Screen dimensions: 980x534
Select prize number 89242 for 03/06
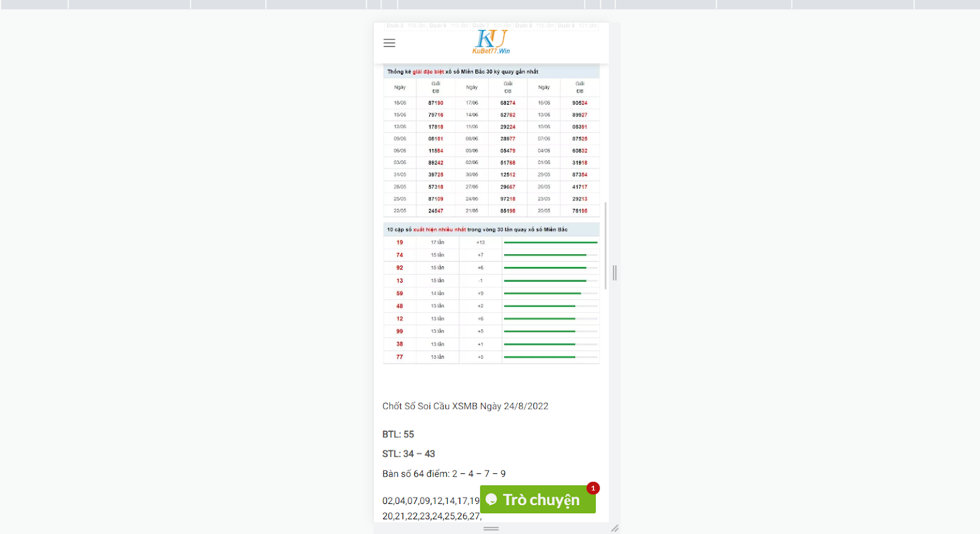pos(435,163)
